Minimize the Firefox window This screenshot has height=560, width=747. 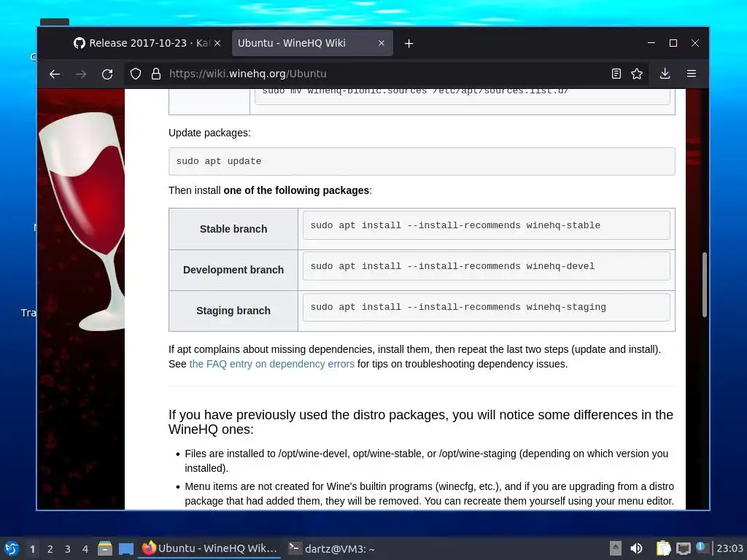tap(651, 43)
